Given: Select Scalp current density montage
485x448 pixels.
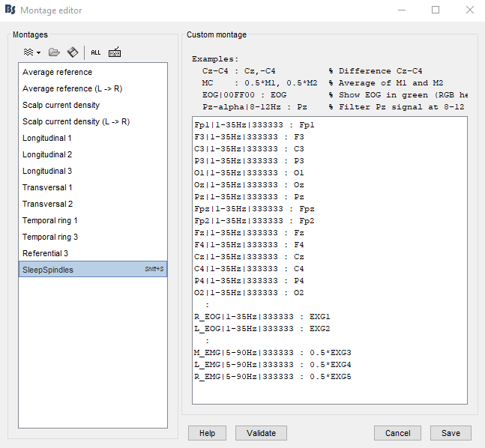Looking at the screenshot, I should tap(61, 105).
